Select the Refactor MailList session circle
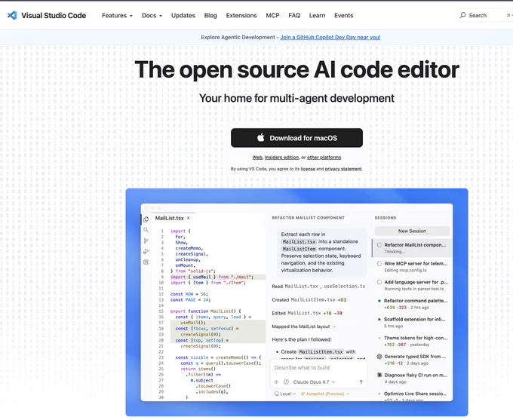The width and height of the screenshot is (513, 420). tap(379, 244)
